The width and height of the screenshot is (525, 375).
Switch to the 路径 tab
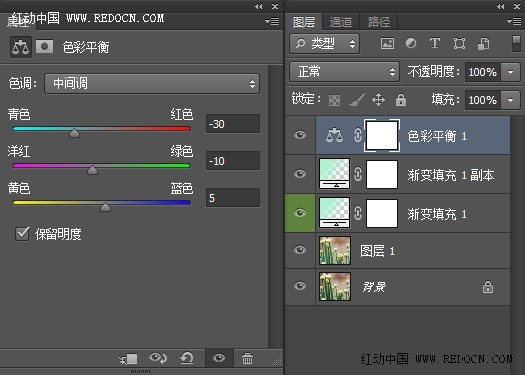click(379, 22)
